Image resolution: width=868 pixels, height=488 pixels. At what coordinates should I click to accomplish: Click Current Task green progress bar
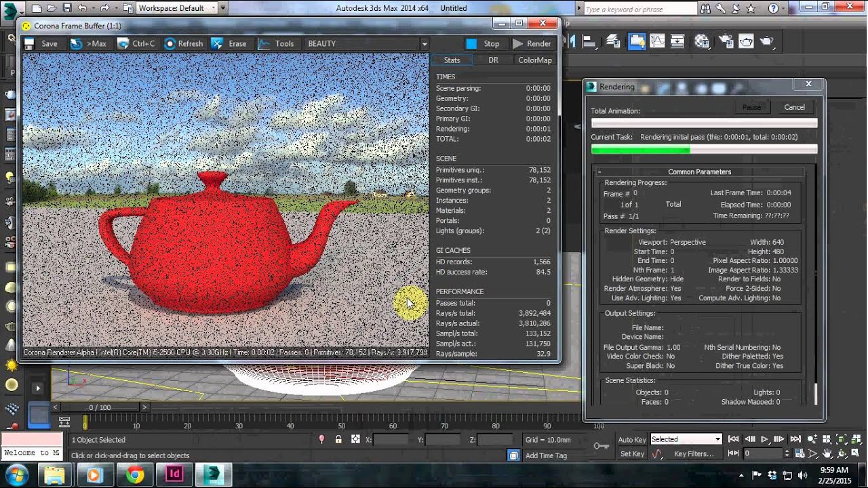click(704, 149)
